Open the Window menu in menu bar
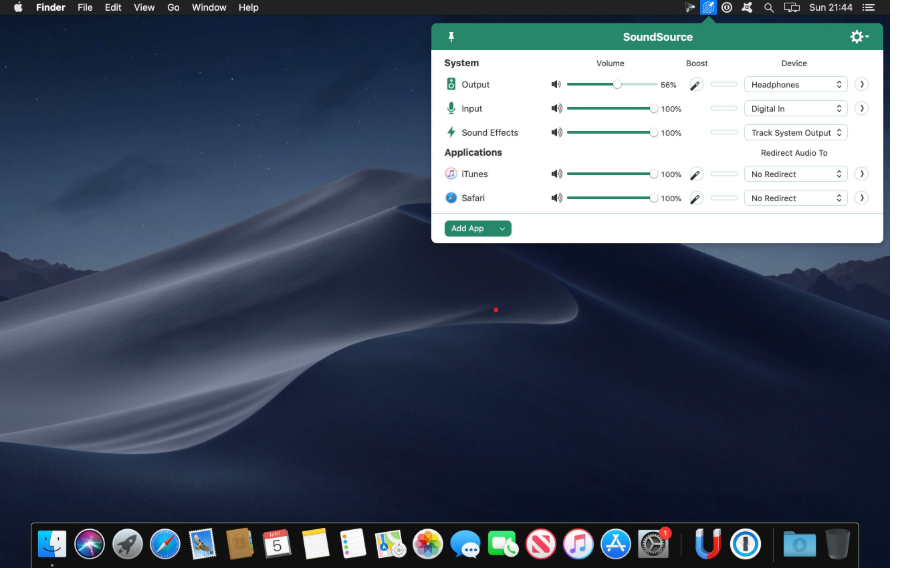This screenshot has width=898, height=570. point(209,7)
